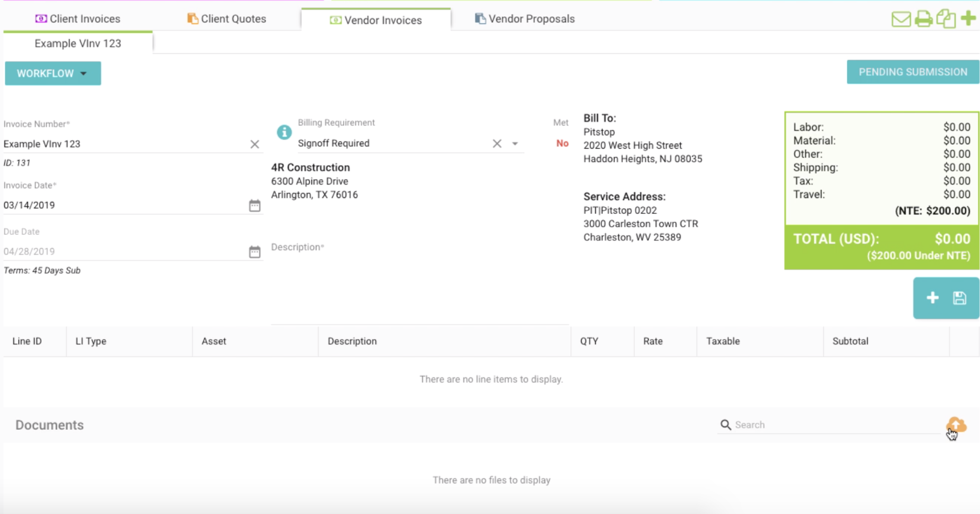This screenshot has width=980, height=514.
Task: Add a new line item with plus
Action: (x=933, y=298)
